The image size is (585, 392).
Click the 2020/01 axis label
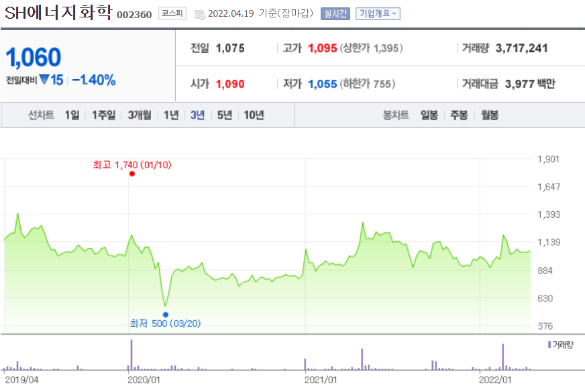coord(144,380)
